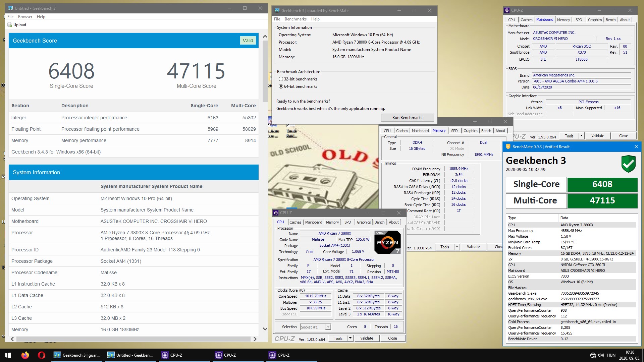This screenshot has height=362, width=644.
Task: Click the green verified shield in BenchMate
Action: (x=628, y=164)
